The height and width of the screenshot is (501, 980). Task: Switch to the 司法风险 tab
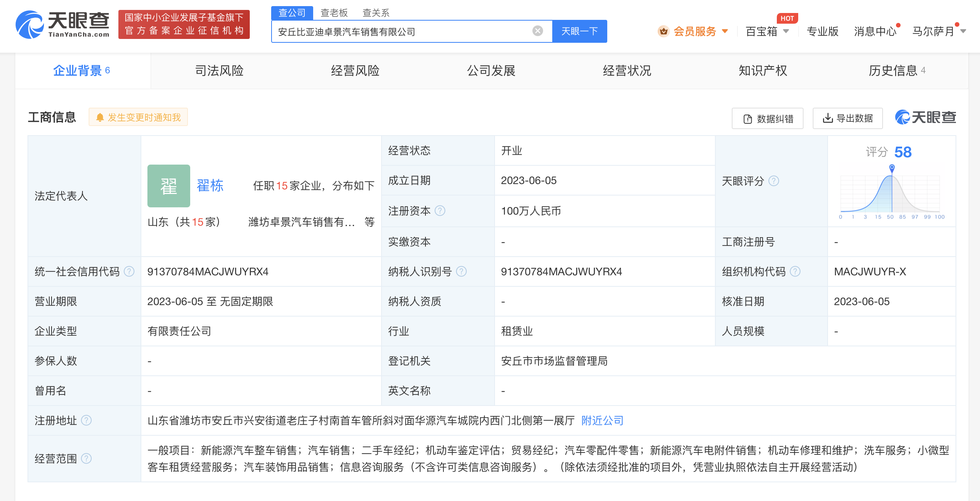click(219, 71)
